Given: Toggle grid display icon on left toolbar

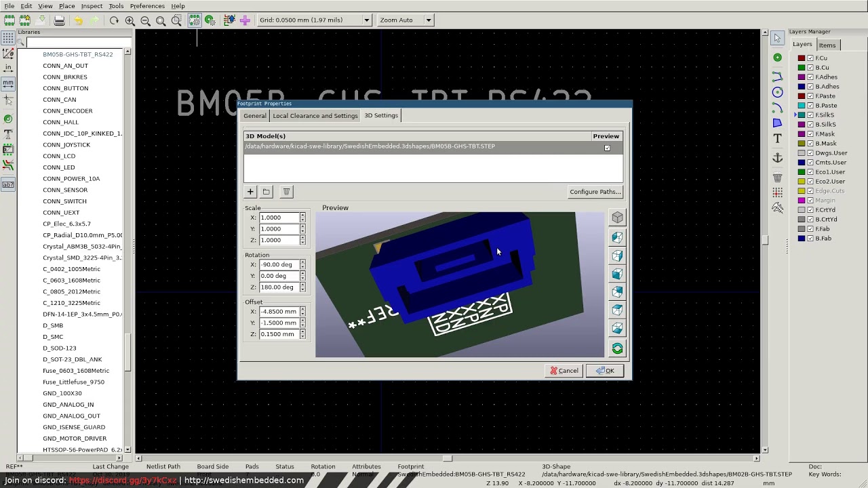Looking at the screenshot, I should pos(8,38).
